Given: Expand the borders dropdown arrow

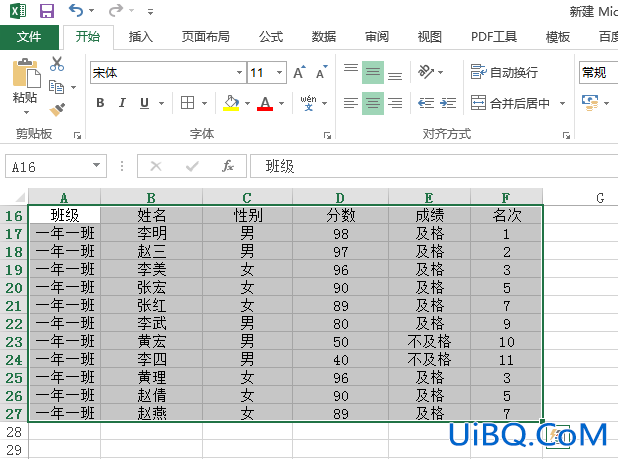Looking at the screenshot, I should (x=205, y=104).
